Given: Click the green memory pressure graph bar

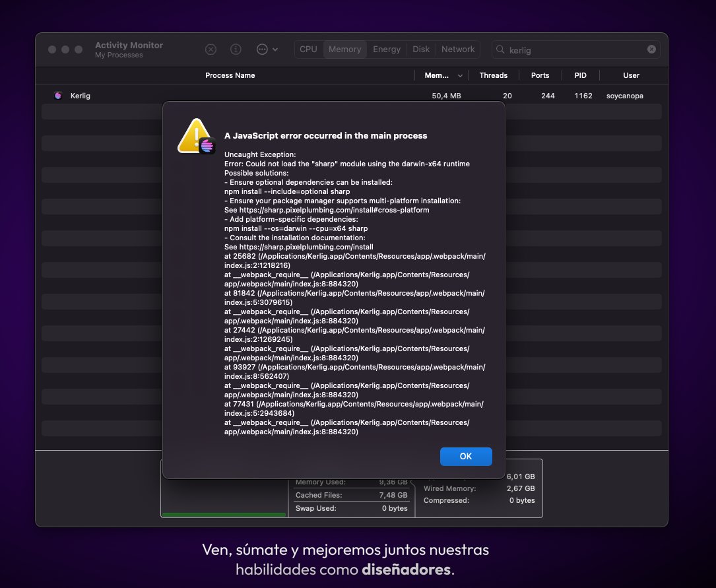Looking at the screenshot, I should tap(224, 515).
